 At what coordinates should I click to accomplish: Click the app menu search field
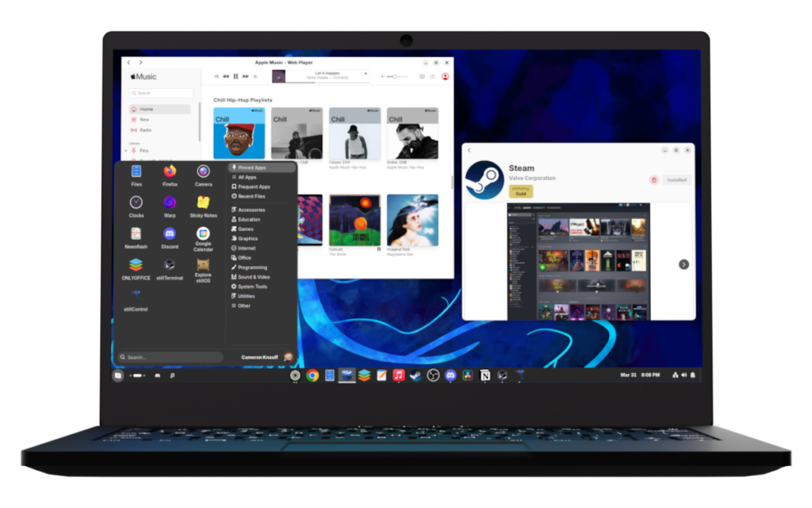(169, 356)
